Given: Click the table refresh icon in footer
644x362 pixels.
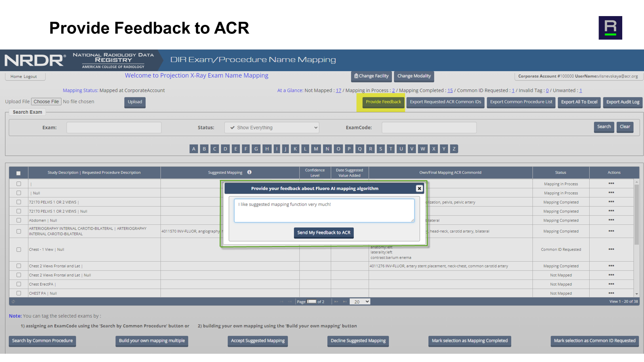Looking at the screenshot, I should (13, 302).
